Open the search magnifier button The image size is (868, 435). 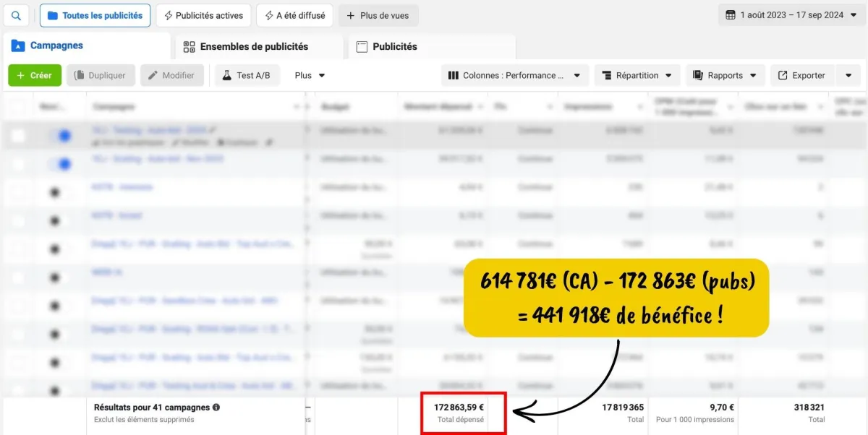coord(17,15)
